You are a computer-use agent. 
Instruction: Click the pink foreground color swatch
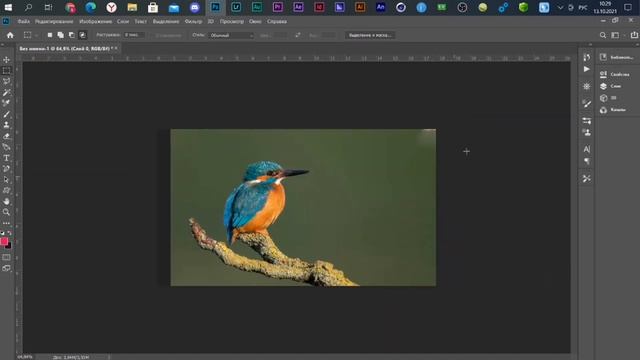pos(4,241)
